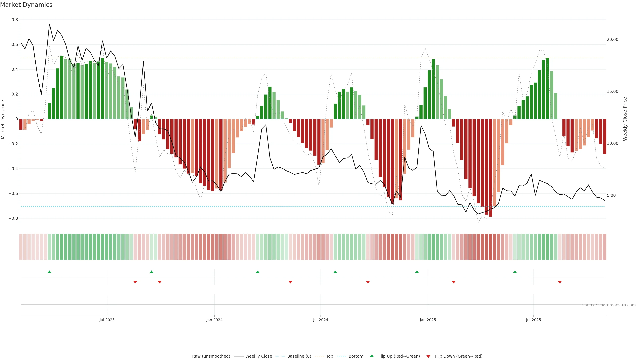Click the Bottom legend label
Screen dimensions: 644x362
(356, 356)
